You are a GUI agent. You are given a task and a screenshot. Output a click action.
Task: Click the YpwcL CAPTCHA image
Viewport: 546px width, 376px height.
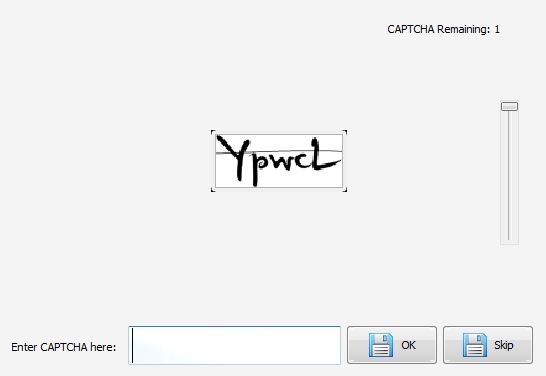point(279,161)
